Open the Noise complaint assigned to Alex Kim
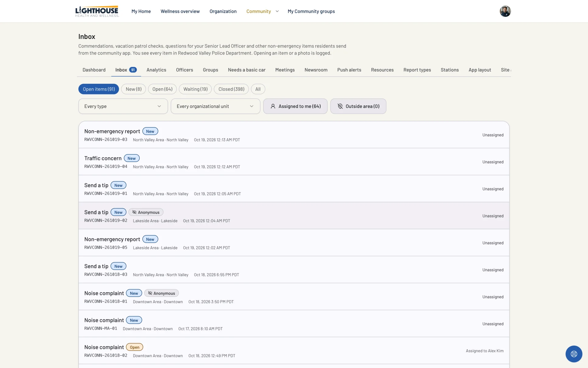588x368 pixels. (294, 351)
